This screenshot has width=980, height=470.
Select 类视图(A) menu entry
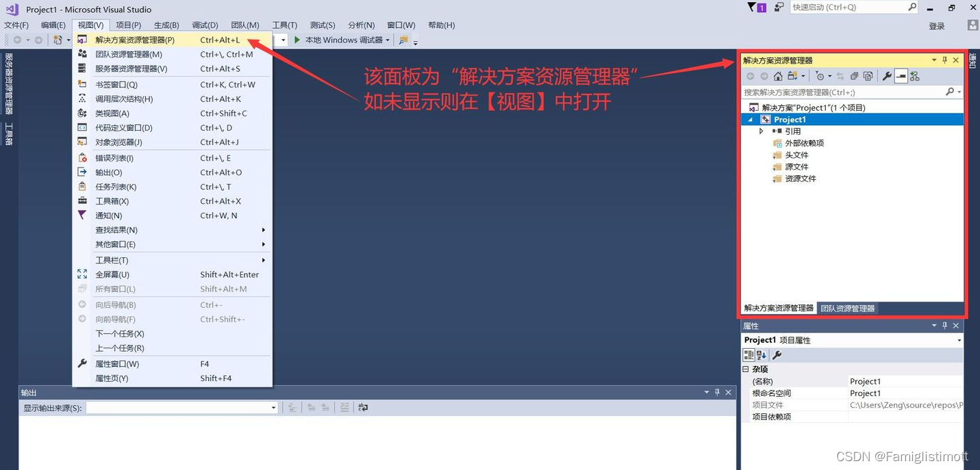(x=173, y=113)
